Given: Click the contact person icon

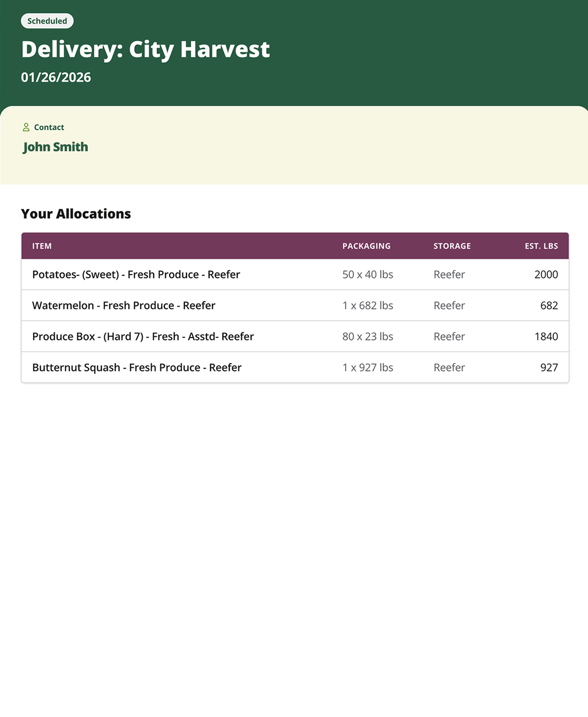Looking at the screenshot, I should [26, 127].
